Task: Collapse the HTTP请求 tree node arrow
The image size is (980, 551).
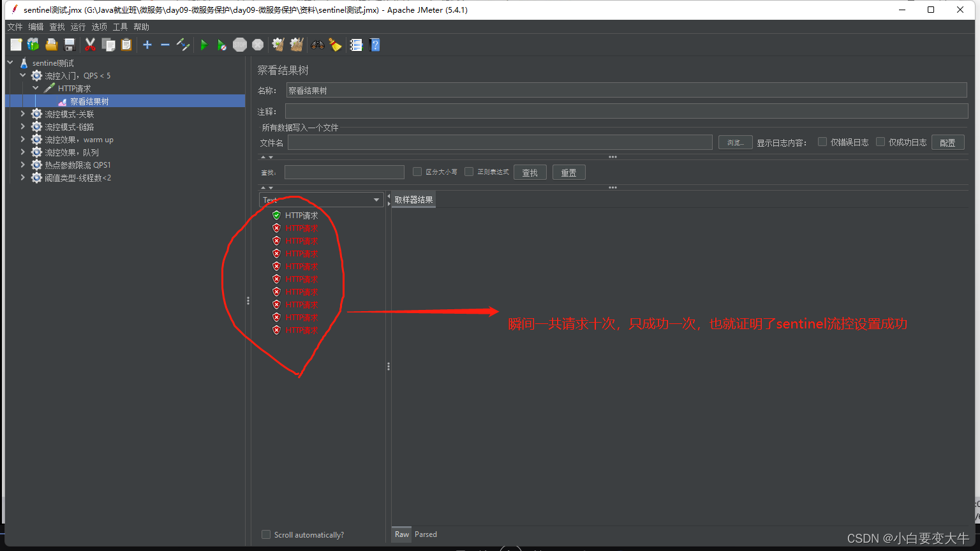Action: coord(36,88)
